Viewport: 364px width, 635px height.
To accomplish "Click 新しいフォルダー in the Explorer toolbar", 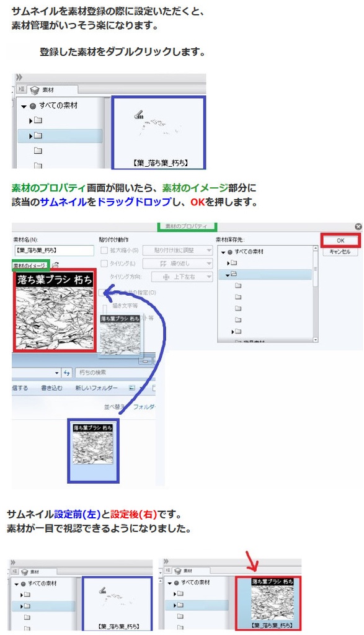I will coord(96,388).
